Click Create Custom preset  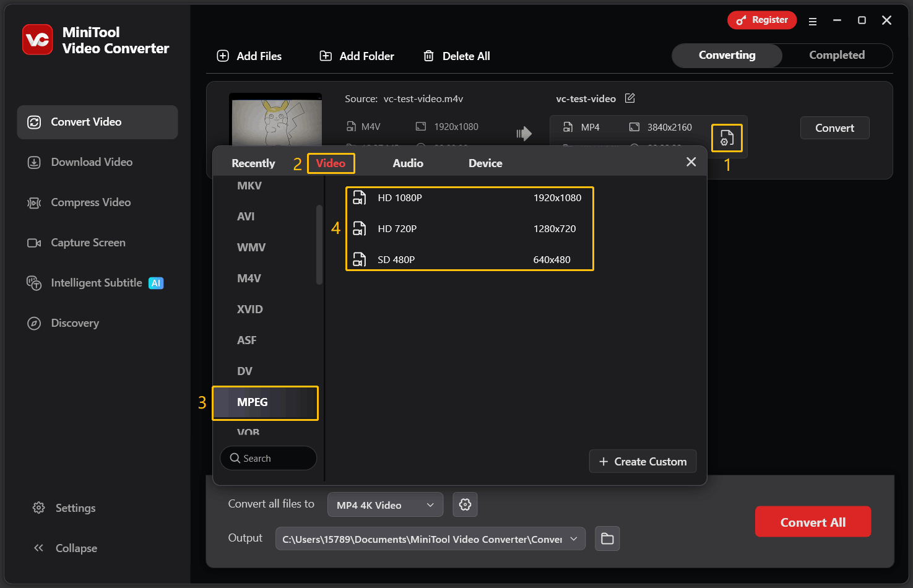click(643, 461)
